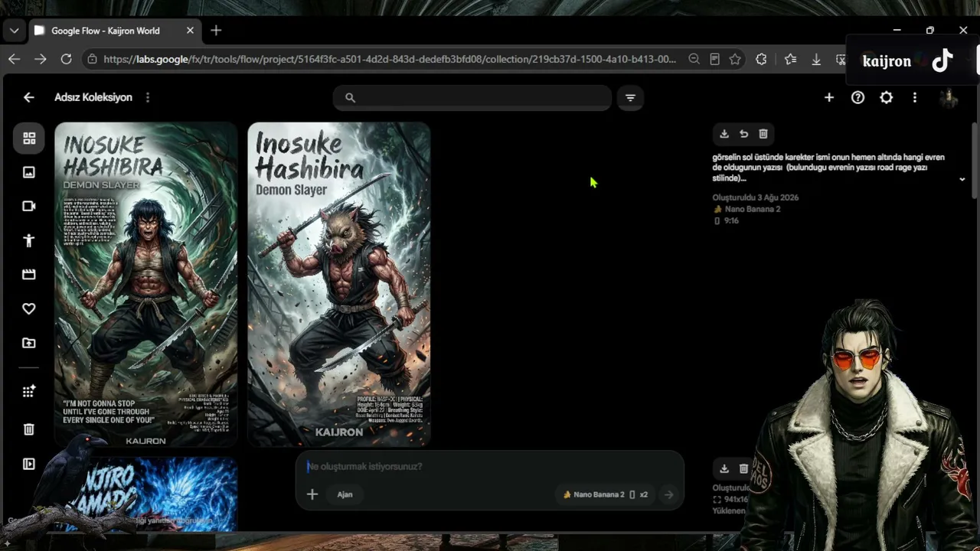Click the Ajan button in prompt box
980x551 pixels.
(345, 494)
